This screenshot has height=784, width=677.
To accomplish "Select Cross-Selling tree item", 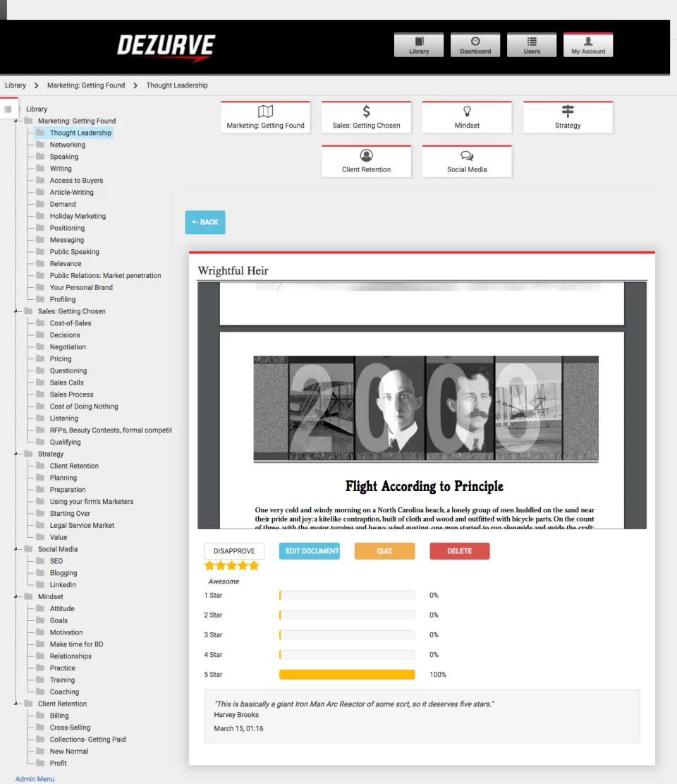I will click(x=70, y=728).
